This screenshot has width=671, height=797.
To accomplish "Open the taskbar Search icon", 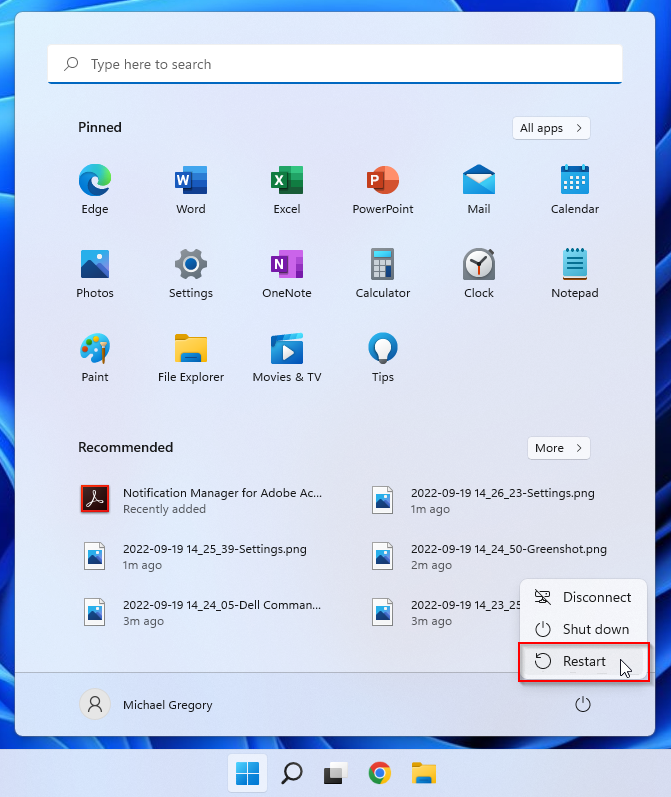I will pos(292,773).
